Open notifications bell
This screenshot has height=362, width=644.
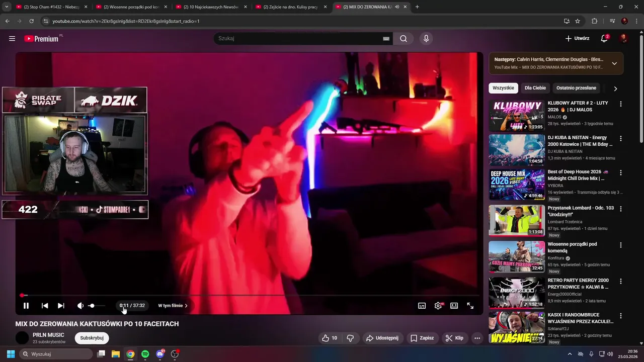pos(604,39)
